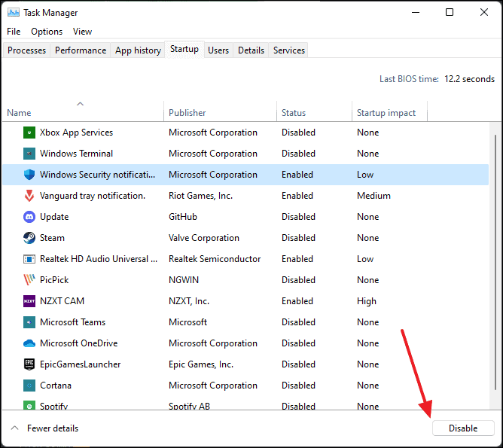
Task: Select the Microsoft OneDrive entry name
Action: click(x=78, y=343)
